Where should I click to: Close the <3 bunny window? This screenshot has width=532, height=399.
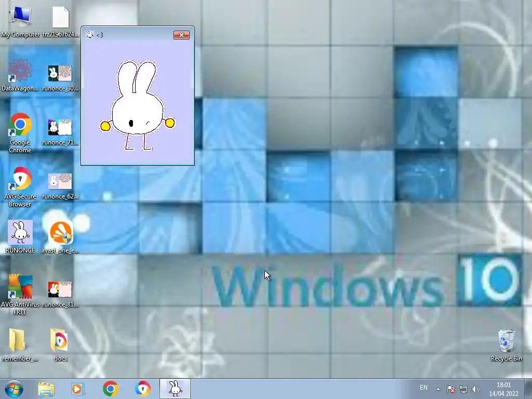pyautogui.click(x=181, y=35)
